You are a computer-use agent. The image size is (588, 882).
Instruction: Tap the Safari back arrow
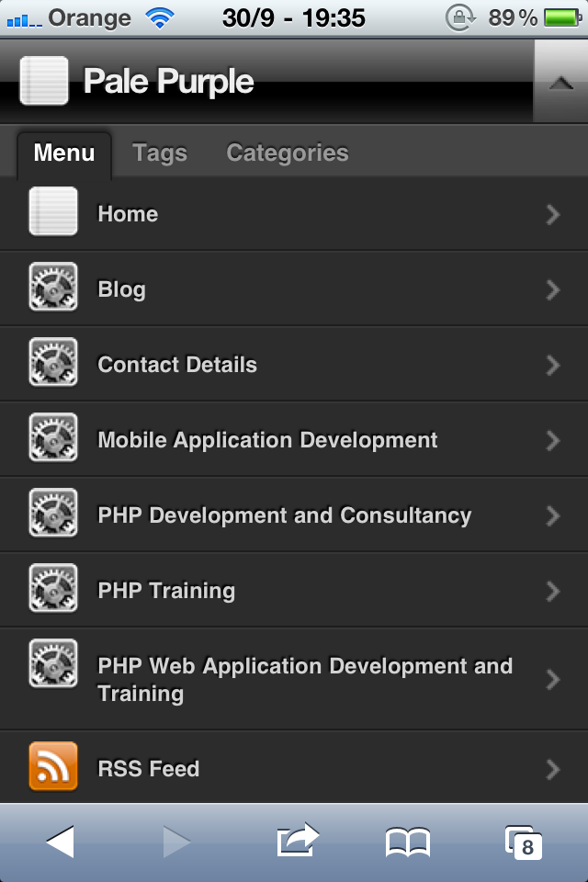coord(61,842)
